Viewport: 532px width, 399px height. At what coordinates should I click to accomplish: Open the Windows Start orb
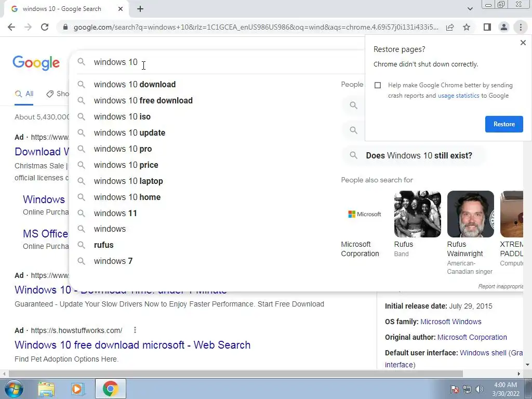point(14,389)
